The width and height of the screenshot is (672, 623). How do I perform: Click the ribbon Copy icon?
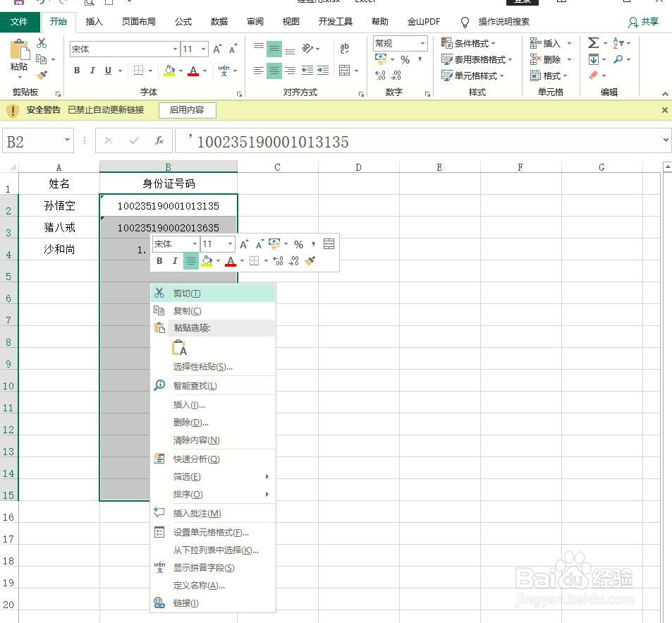41,59
